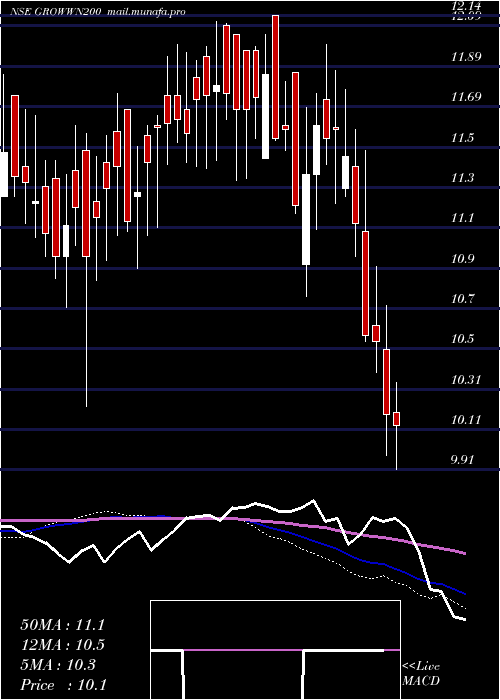Image resolution: width=500 pixels, height=700 pixels.
Task: Click the 10.9 price axis label
Action: (x=462, y=258)
